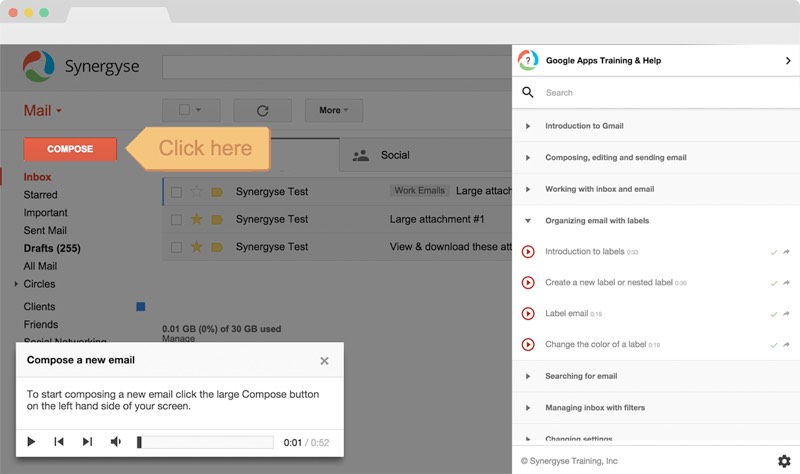The height and width of the screenshot is (474, 800).
Task: Click the refresh mail icon
Action: [x=262, y=110]
